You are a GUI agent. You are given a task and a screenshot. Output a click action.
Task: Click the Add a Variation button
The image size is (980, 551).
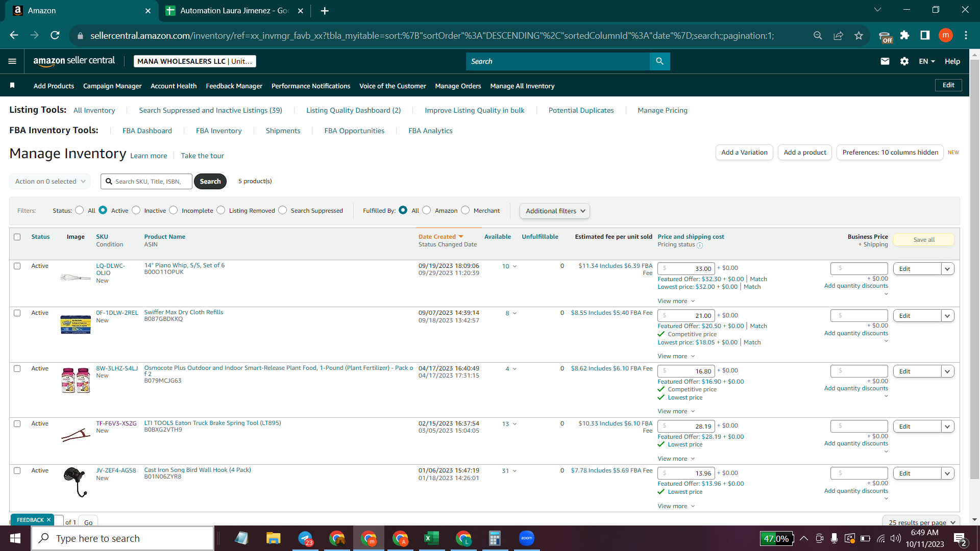click(744, 152)
